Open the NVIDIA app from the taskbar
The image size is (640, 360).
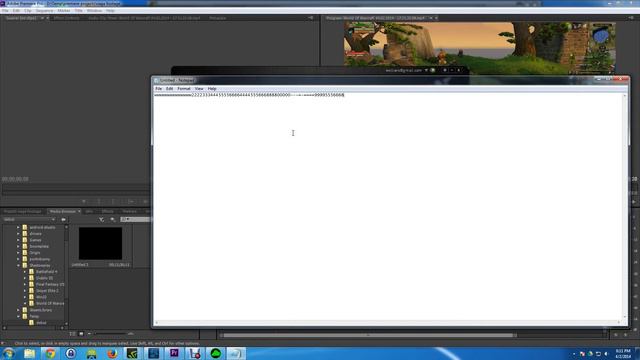click(133, 353)
